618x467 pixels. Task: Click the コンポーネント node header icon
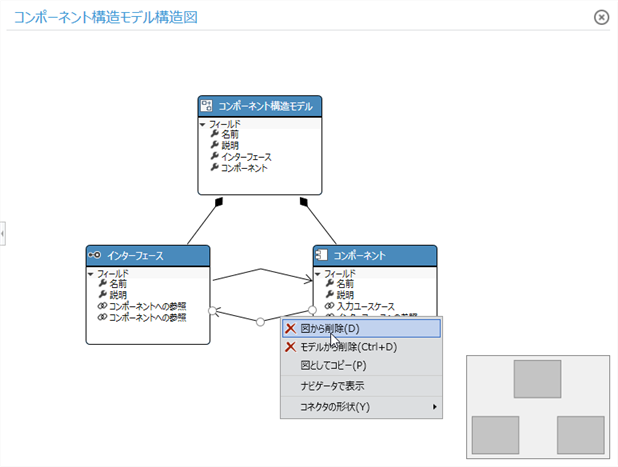pos(322,255)
